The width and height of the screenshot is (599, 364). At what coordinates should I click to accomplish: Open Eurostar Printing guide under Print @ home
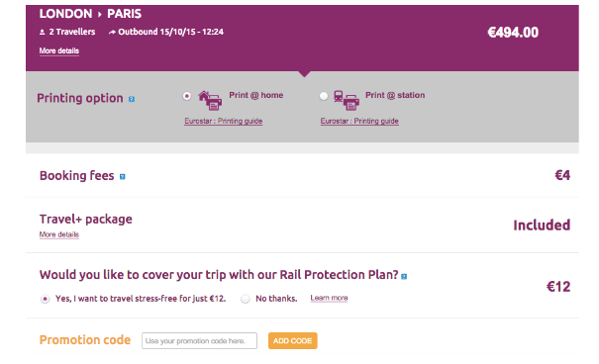point(223,121)
